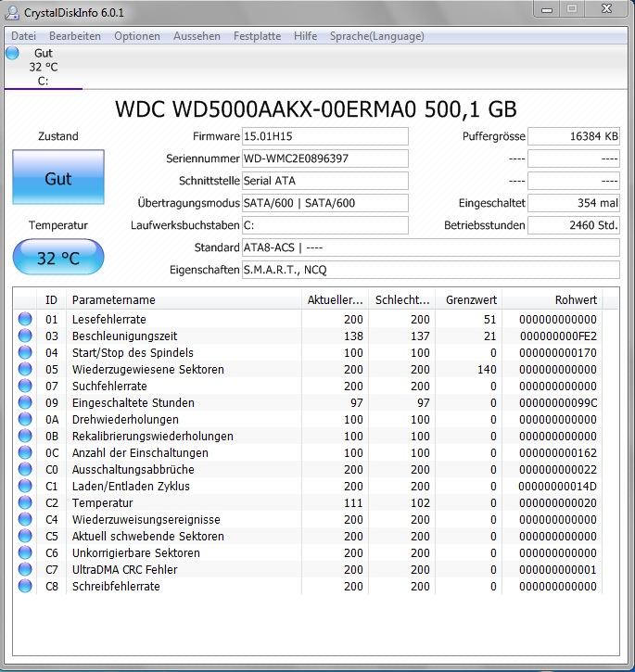635x672 pixels.
Task: Click the Schnittstelle field Serial ATA
Action: 325,181
